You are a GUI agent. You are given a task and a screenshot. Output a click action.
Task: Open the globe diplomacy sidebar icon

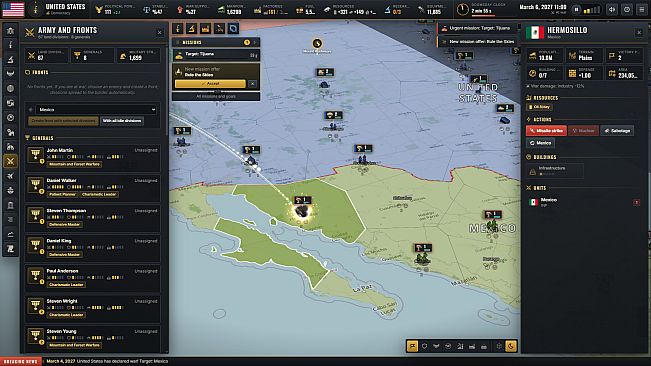pyautogui.click(x=10, y=88)
